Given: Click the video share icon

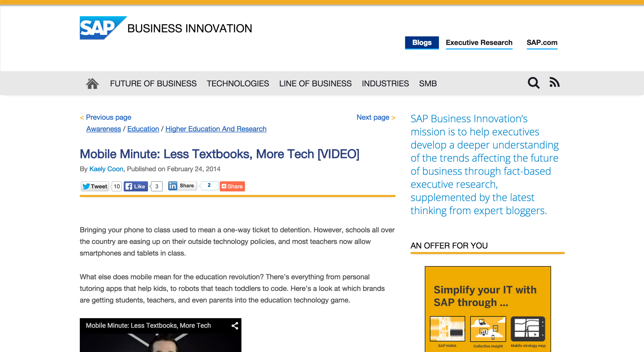Looking at the screenshot, I should (235, 326).
